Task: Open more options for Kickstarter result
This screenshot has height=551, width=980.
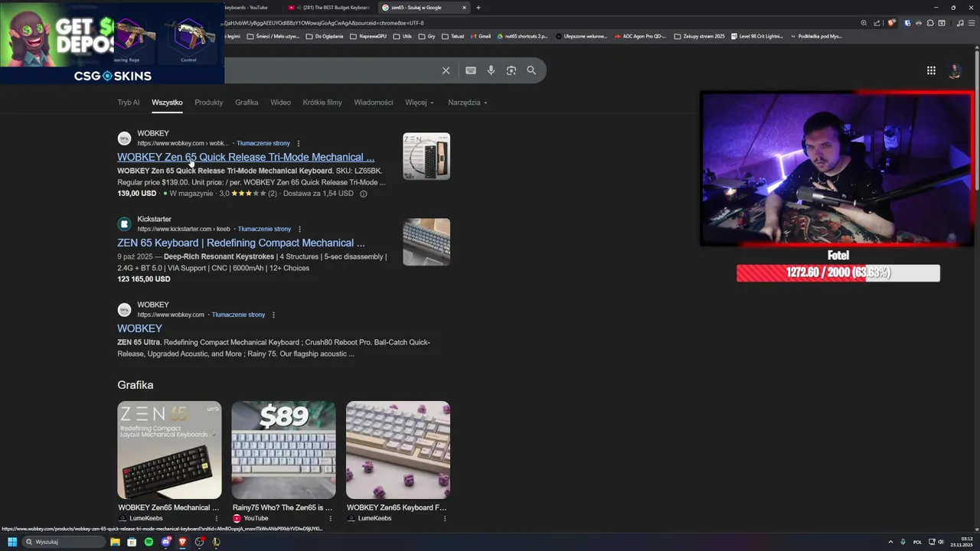Action: coord(299,229)
